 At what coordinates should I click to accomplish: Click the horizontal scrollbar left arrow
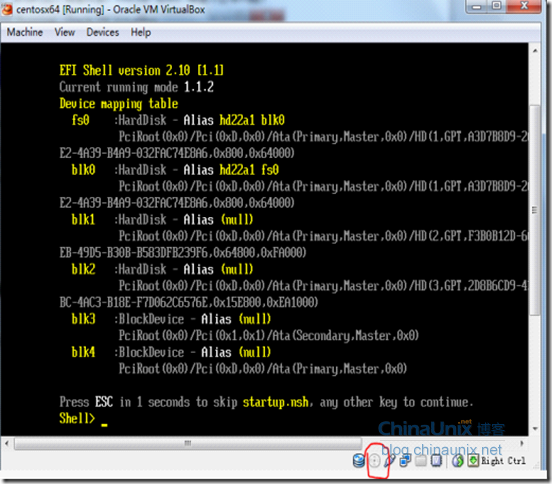point(7,444)
